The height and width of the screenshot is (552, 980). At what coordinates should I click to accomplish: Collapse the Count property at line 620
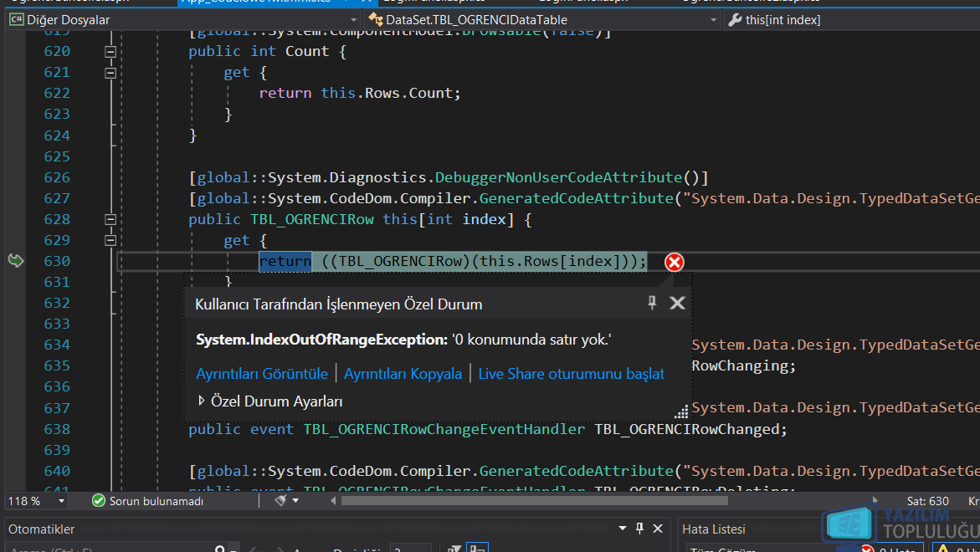point(110,52)
